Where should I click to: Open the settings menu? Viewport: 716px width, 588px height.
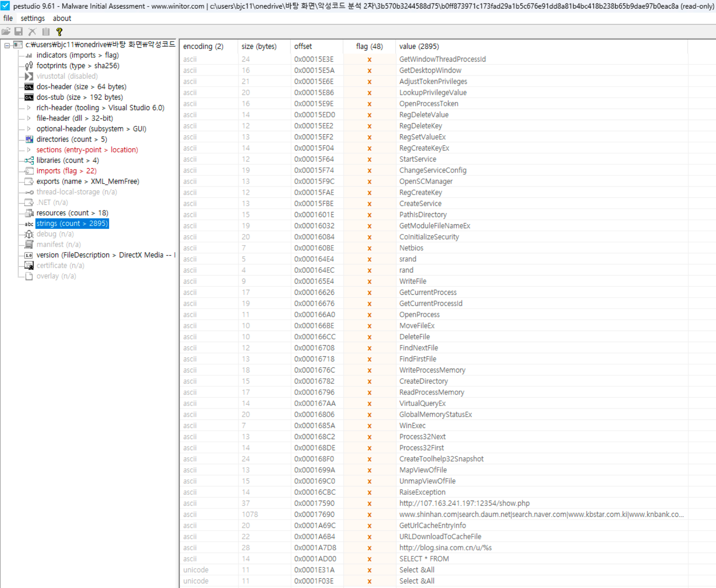pos(32,18)
